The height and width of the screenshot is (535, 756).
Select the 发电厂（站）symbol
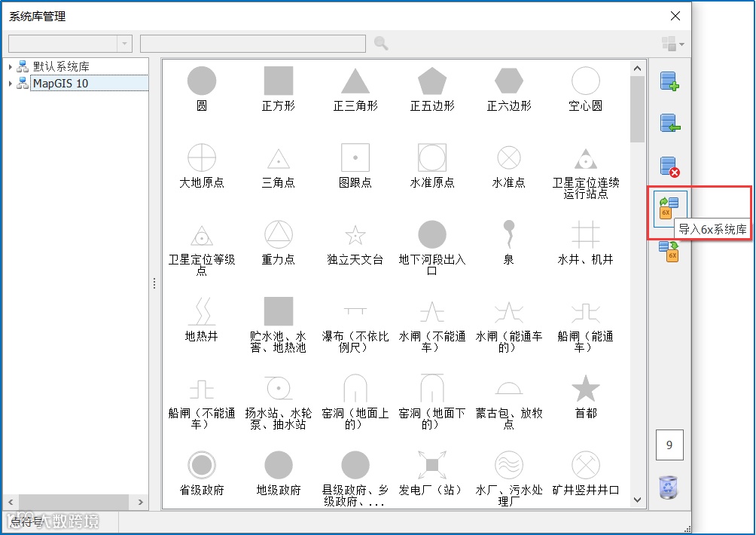(432, 473)
